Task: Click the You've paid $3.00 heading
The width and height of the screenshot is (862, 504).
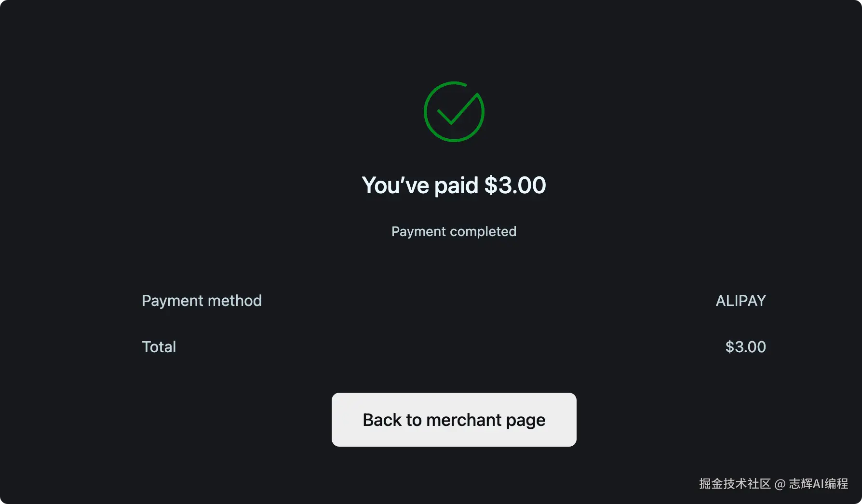Action: [x=454, y=186]
